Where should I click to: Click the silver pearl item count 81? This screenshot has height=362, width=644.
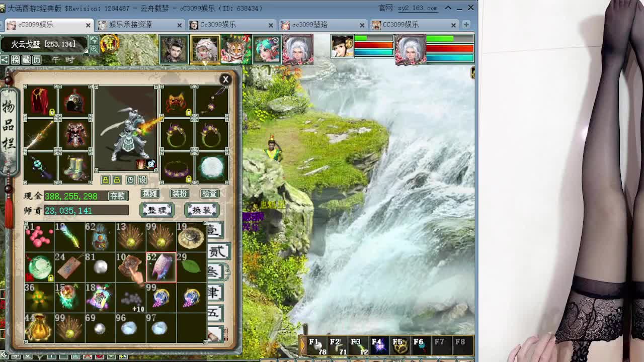[x=100, y=267]
